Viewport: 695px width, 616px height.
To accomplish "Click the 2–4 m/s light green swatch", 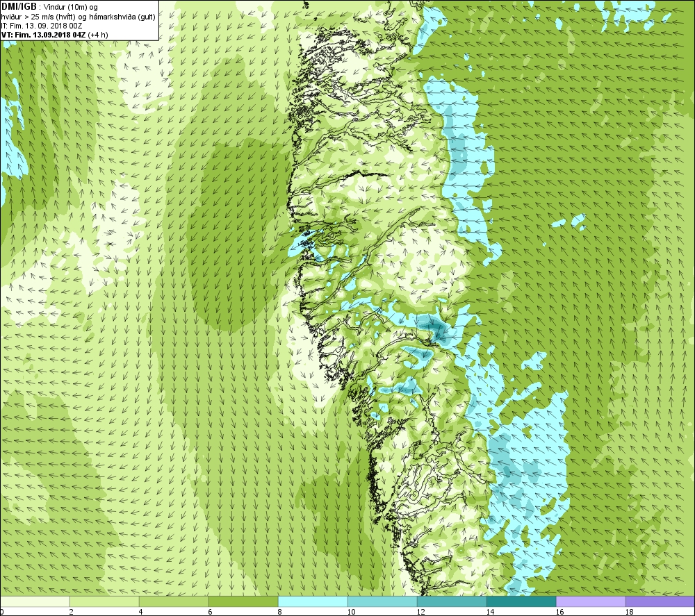I will pyautogui.click(x=104, y=601).
